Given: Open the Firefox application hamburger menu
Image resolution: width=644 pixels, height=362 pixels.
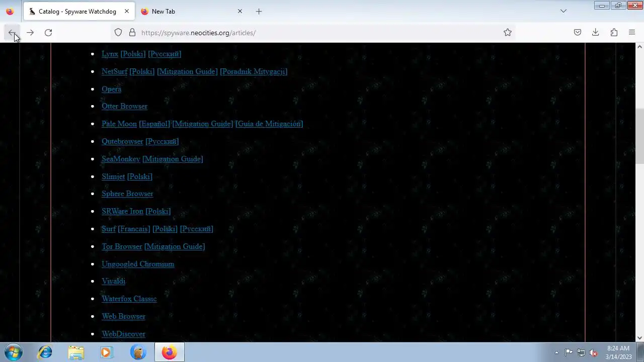Looking at the screenshot, I should point(632,33).
